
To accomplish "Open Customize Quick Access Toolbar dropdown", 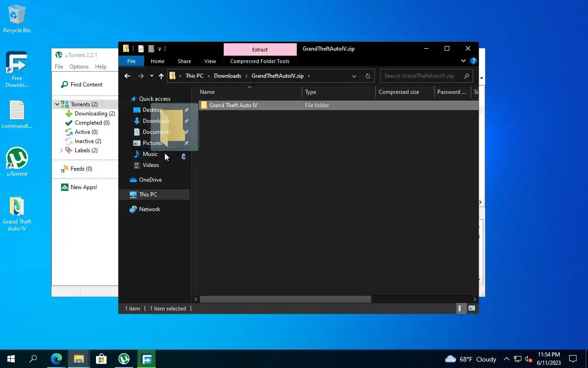I will [159, 49].
